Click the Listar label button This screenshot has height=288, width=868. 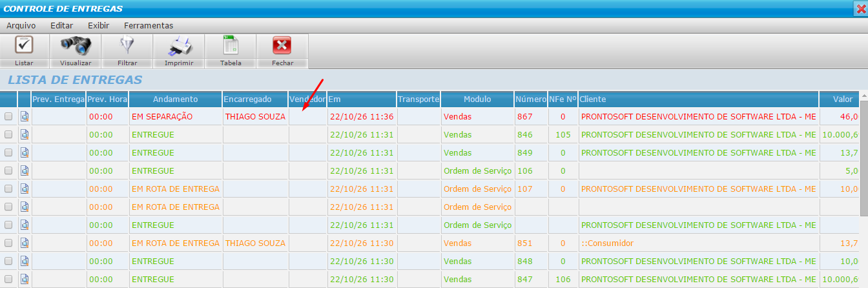(x=24, y=63)
